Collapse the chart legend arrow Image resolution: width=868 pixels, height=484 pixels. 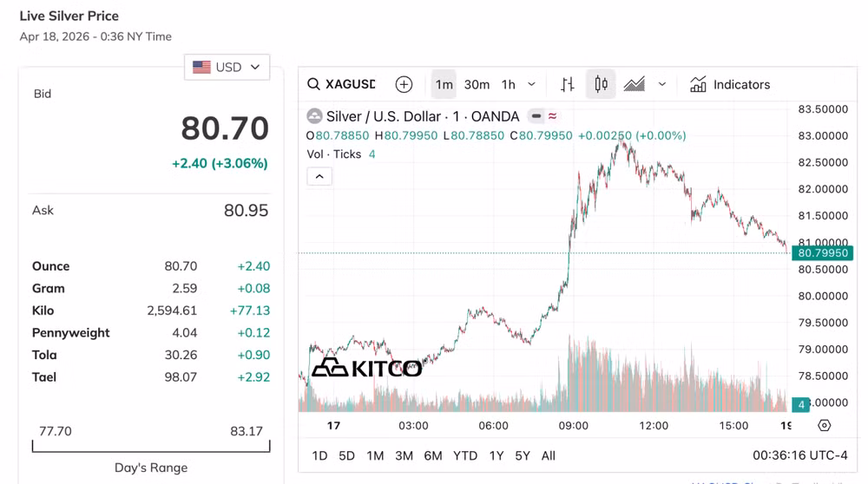[x=319, y=176]
